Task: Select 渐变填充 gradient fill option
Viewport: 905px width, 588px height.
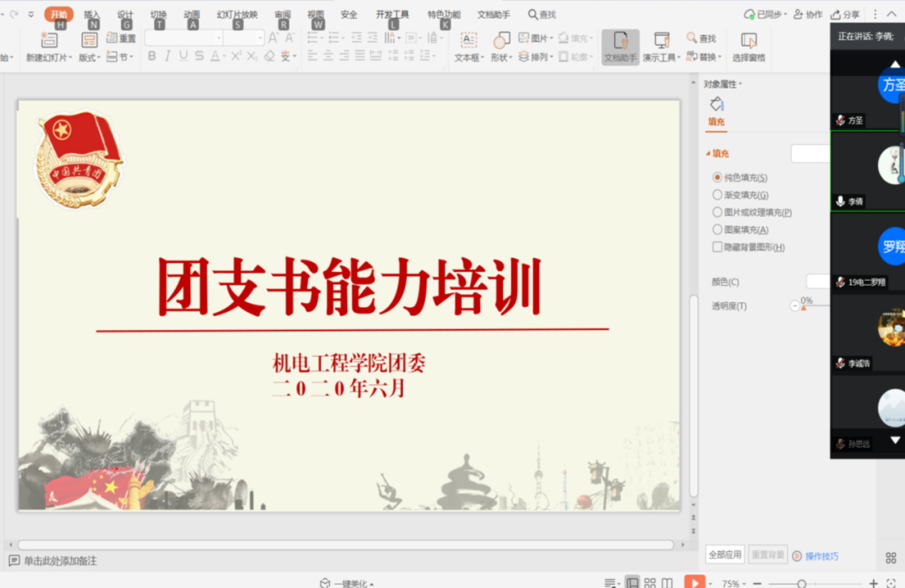Action: [x=717, y=195]
